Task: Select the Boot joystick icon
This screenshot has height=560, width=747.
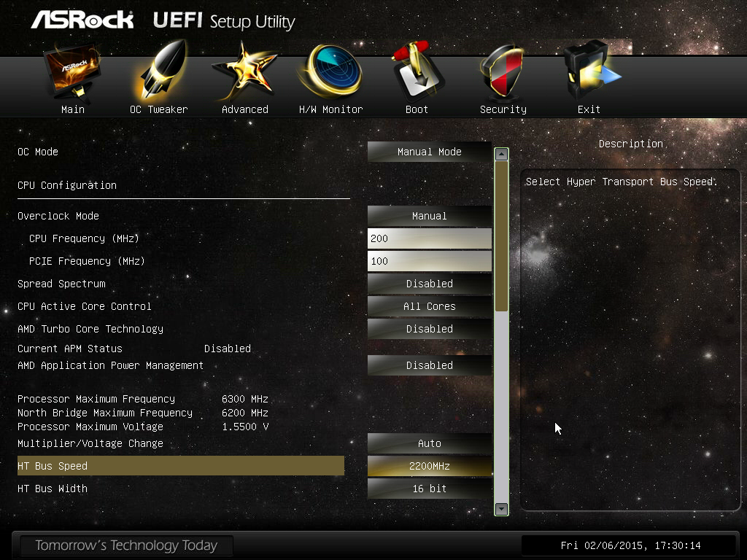Action: [417, 71]
